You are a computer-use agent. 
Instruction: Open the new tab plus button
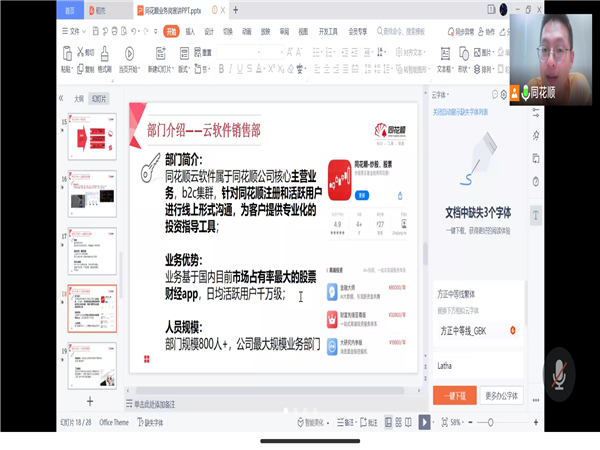234,10
